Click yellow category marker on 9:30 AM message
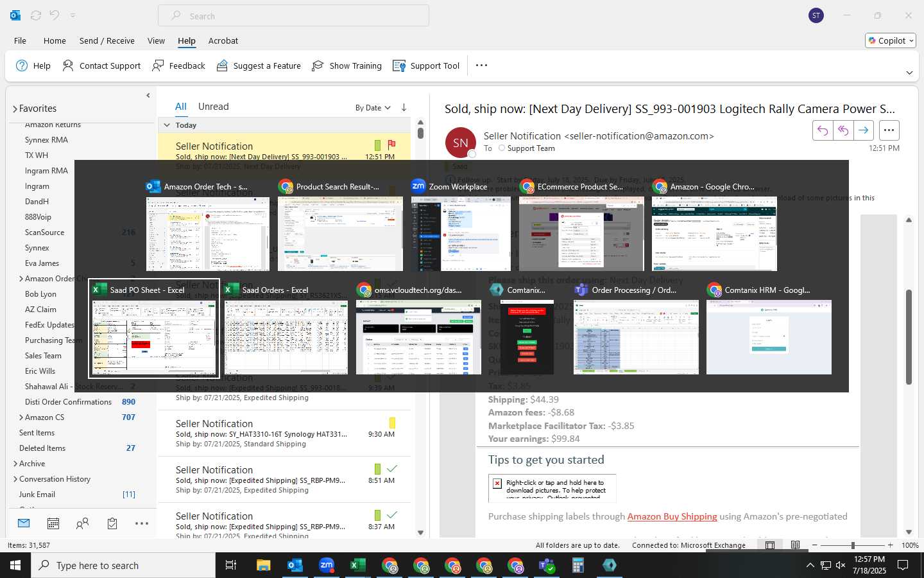Image resolution: width=924 pixels, height=578 pixels. coord(392,423)
